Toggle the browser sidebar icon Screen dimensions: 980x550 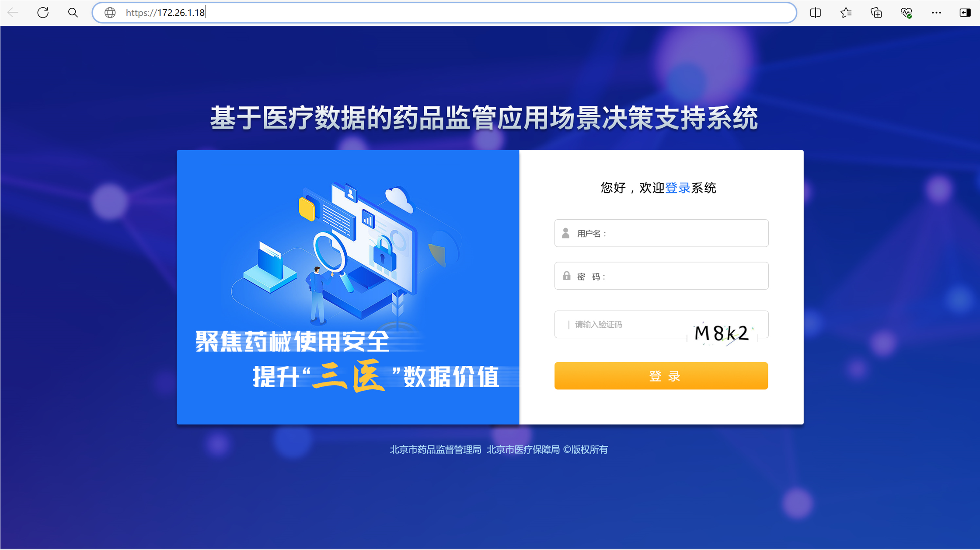[x=965, y=13]
